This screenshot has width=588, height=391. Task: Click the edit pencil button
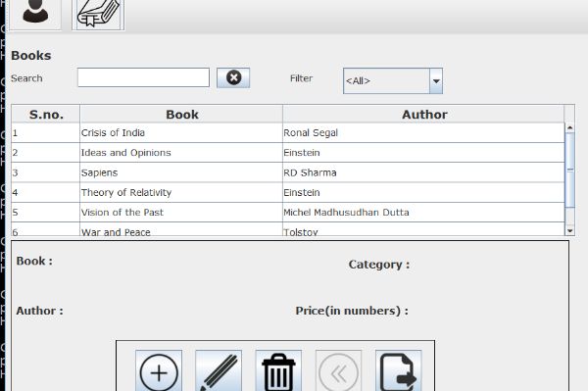(219, 370)
